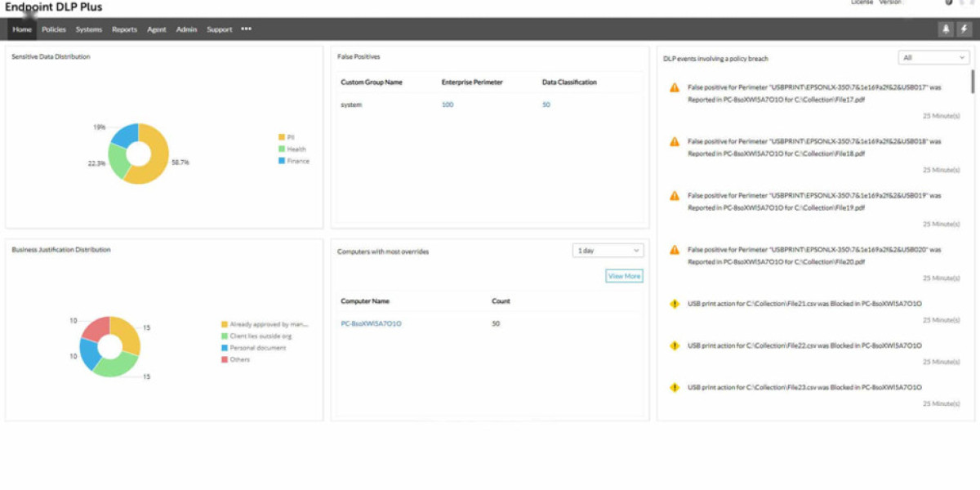
Task: Click the DLP events panel scrollbar
Action: pyautogui.click(x=972, y=82)
